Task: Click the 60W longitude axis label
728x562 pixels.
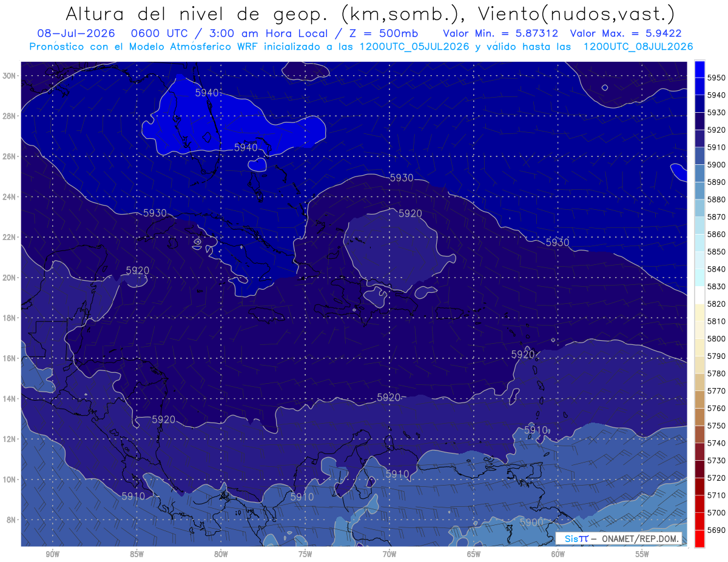Action: click(x=558, y=554)
